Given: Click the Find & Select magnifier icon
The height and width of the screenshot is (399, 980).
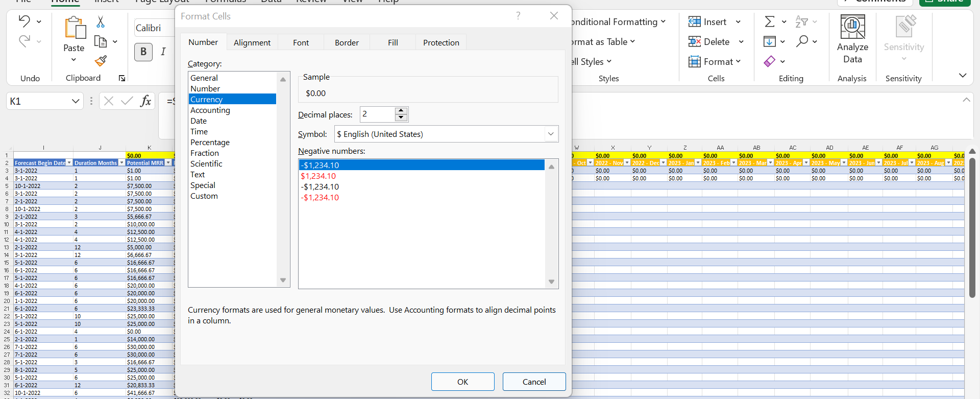Looking at the screenshot, I should point(802,41).
